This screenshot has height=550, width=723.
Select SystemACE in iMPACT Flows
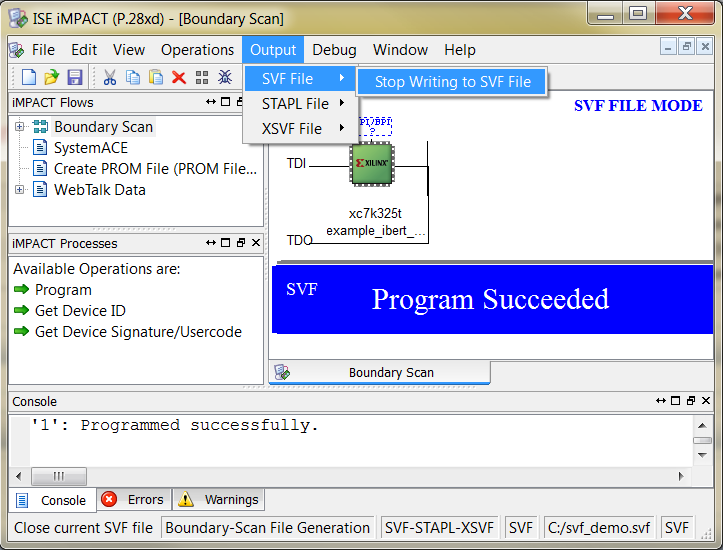91,148
